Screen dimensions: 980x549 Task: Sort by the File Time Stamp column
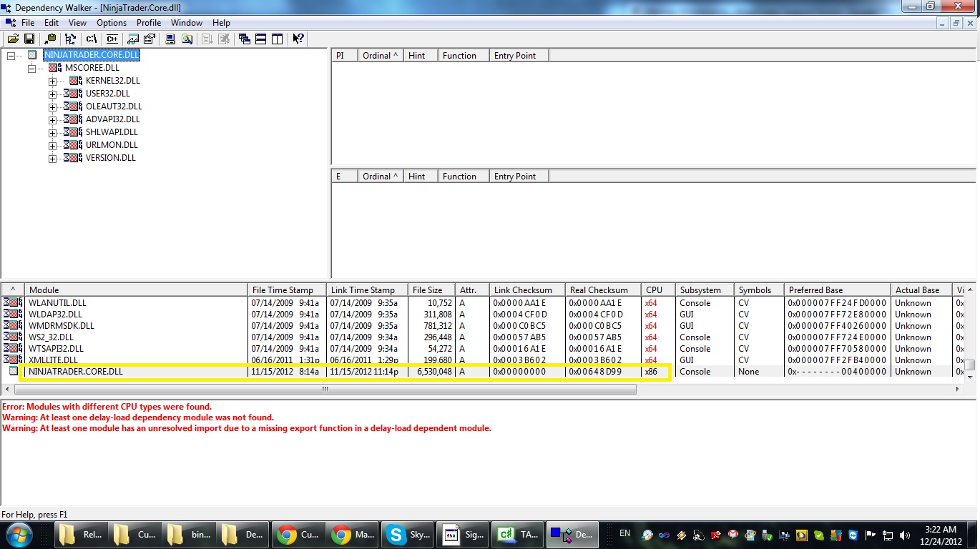pyautogui.click(x=287, y=290)
